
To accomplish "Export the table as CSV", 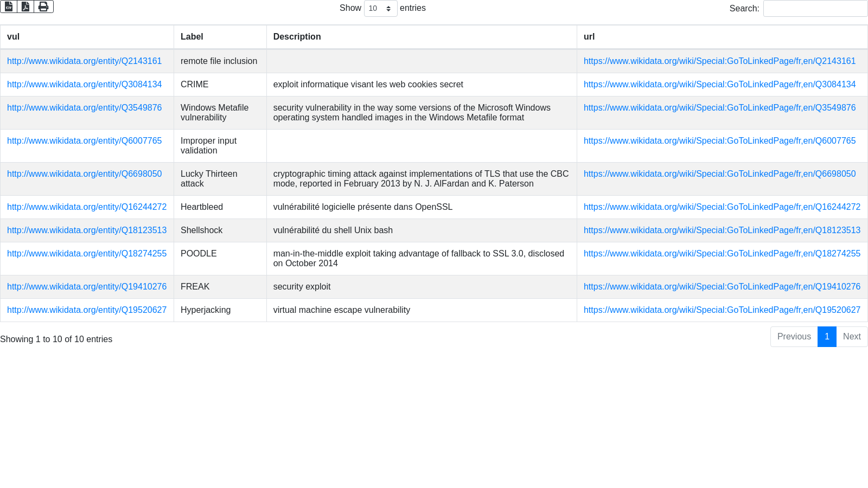I will pos(9,7).
